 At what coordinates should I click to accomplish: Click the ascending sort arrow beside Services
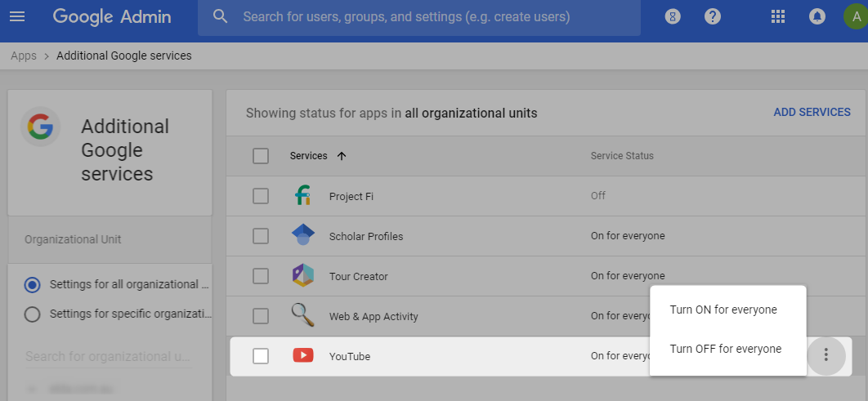pos(342,156)
